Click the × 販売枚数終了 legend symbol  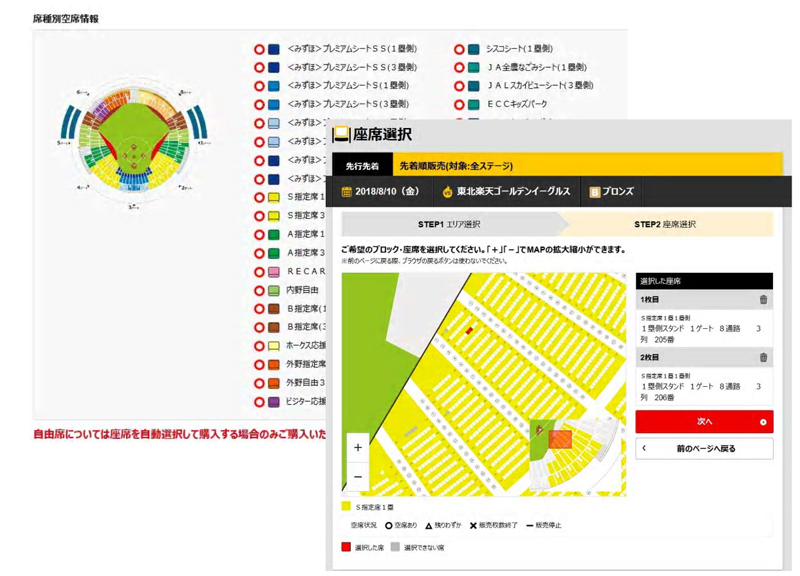[x=473, y=525]
